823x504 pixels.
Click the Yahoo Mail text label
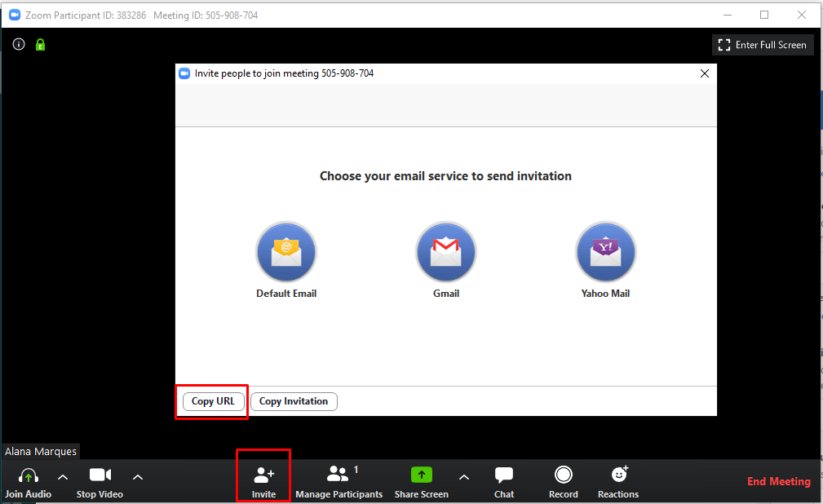606,294
